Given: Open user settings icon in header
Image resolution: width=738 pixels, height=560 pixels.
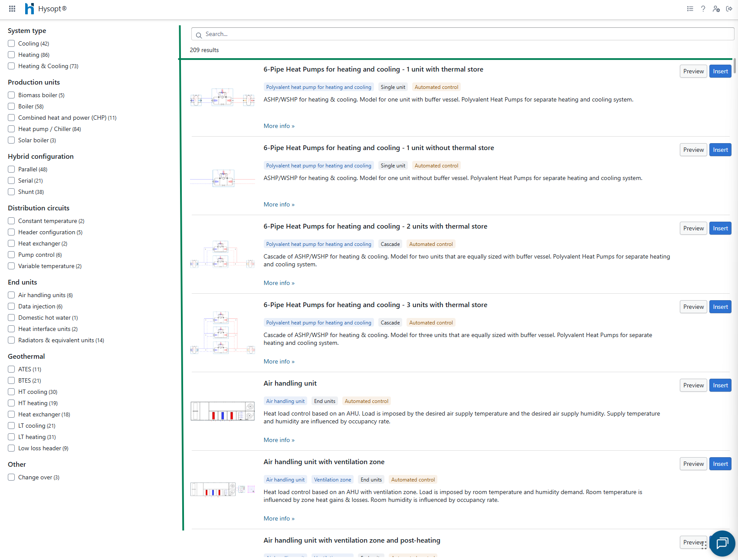Looking at the screenshot, I should pyautogui.click(x=716, y=9).
